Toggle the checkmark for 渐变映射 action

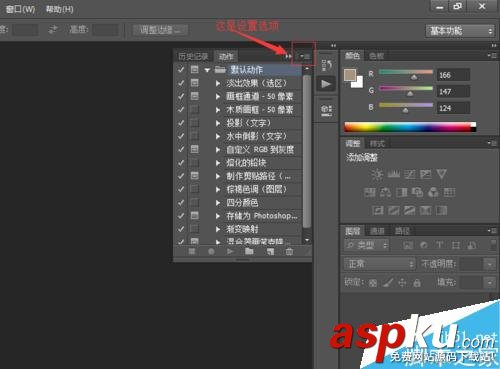(x=181, y=229)
